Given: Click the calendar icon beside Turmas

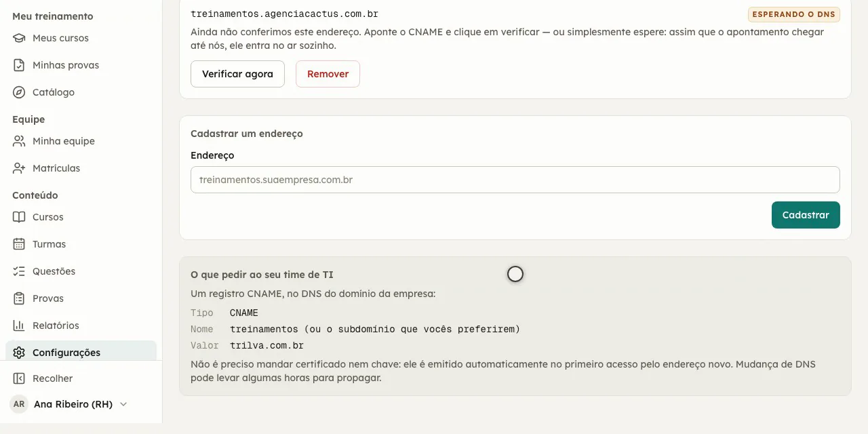Looking at the screenshot, I should 19,244.
